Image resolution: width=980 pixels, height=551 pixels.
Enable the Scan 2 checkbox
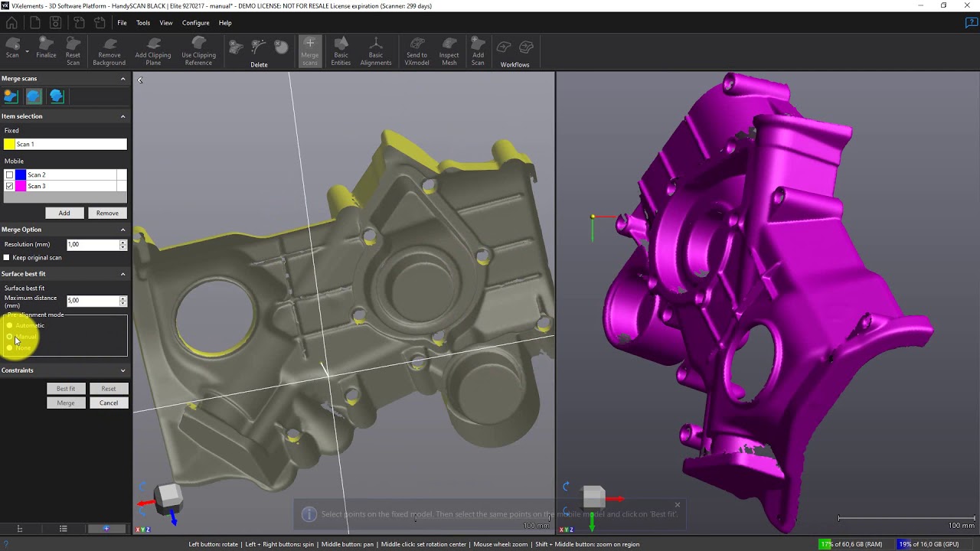[x=9, y=175]
